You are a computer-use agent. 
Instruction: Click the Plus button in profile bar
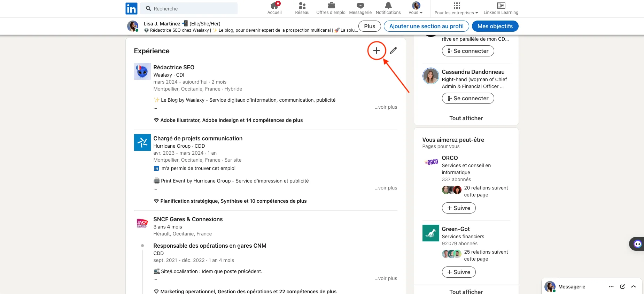pos(370,26)
